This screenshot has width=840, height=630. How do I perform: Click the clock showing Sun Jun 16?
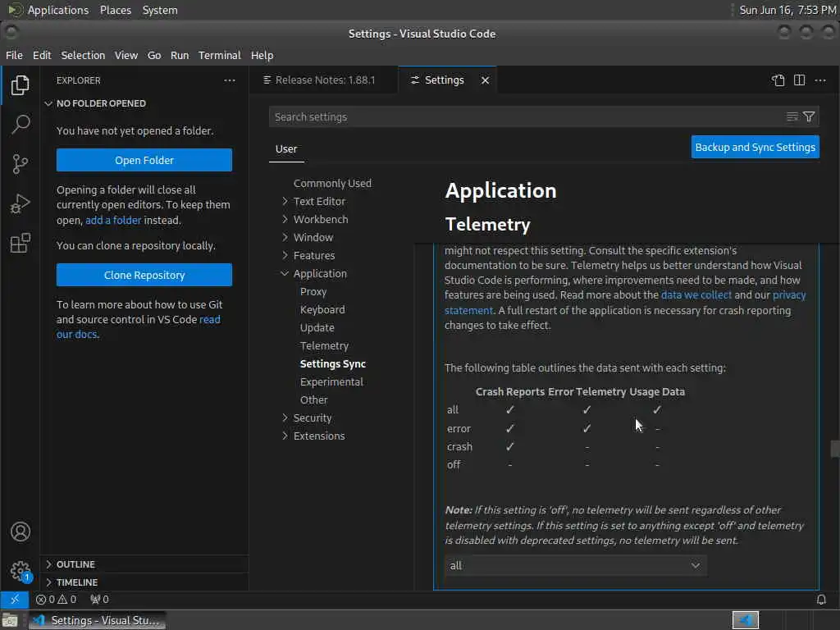point(787,10)
